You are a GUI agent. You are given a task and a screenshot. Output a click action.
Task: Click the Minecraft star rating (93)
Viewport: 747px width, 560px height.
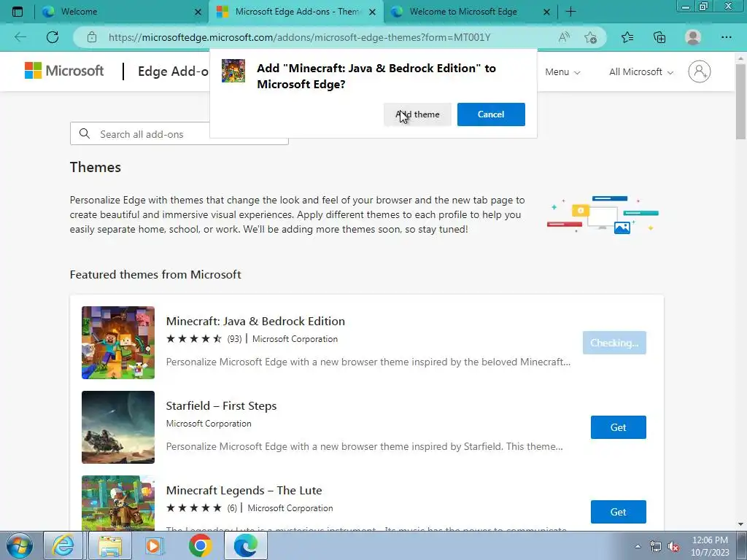(x=204, y=339)
